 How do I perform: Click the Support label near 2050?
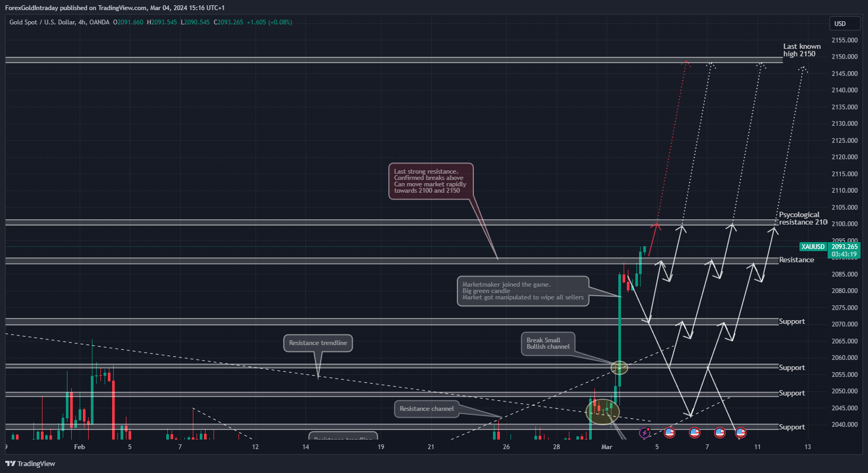792,393
